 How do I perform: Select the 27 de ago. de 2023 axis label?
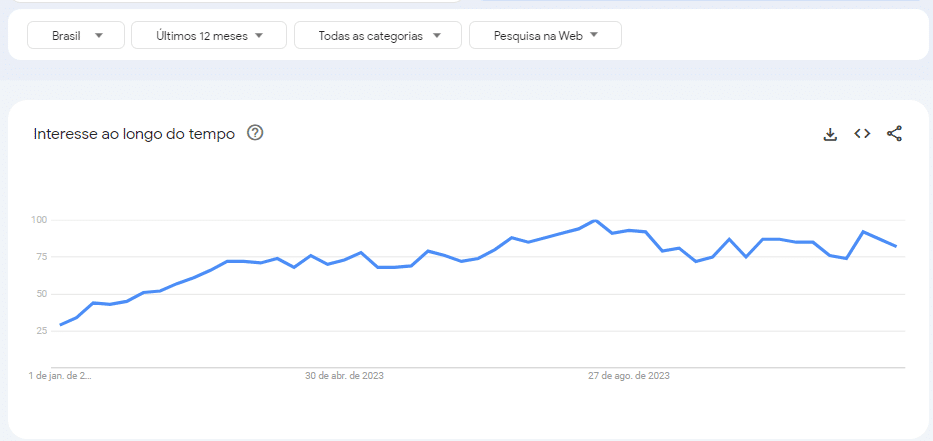click(629, 376)
